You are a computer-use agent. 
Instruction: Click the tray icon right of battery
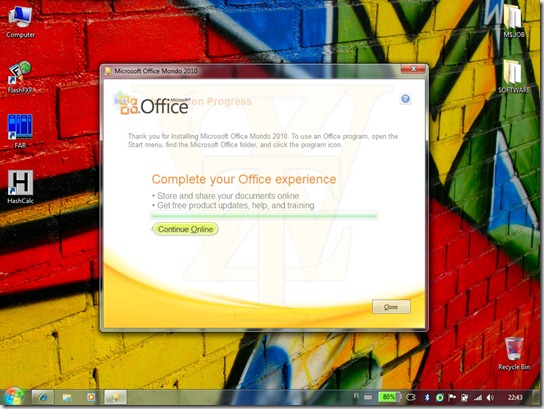tap(411, 398)
